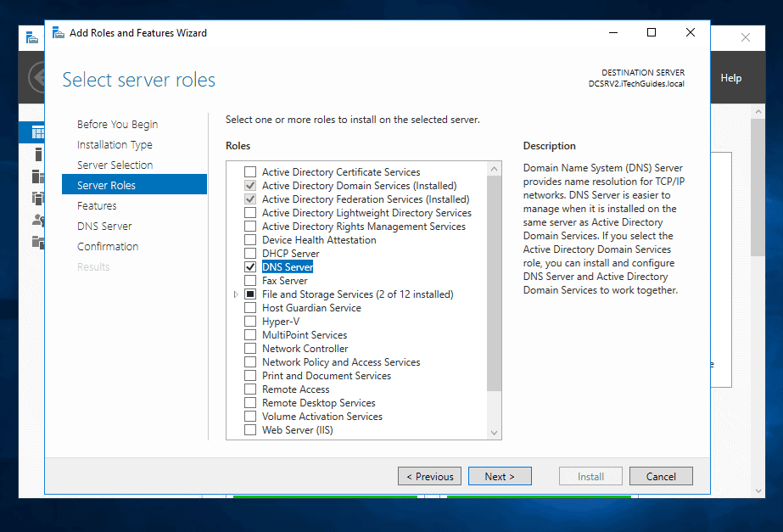The width and height of the screenshot is (783, 532).
Task: Check Active Directory Certificate Services role
Action: [250, 172]
